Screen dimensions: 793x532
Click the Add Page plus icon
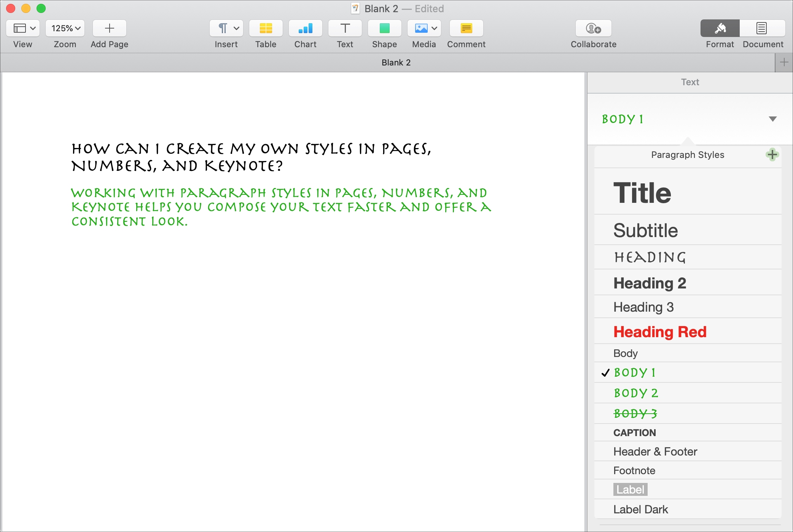pyautogui.click(x=110, y=28)
